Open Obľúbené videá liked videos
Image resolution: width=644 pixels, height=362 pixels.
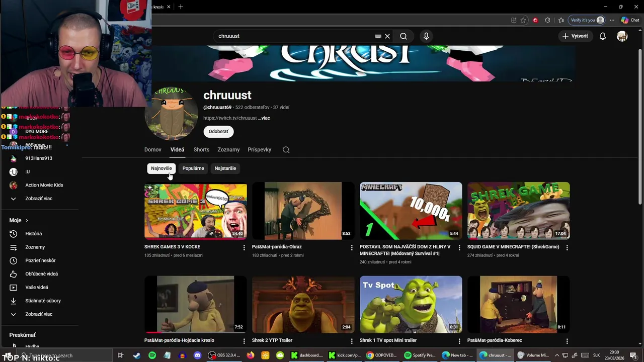[x=40, y=274]
